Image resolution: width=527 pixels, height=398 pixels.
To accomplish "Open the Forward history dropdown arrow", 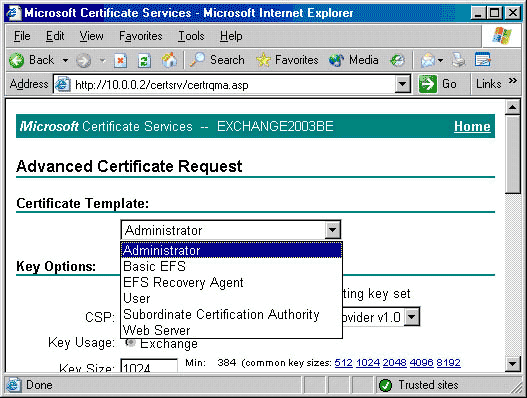I will click(x=103, y=61).
